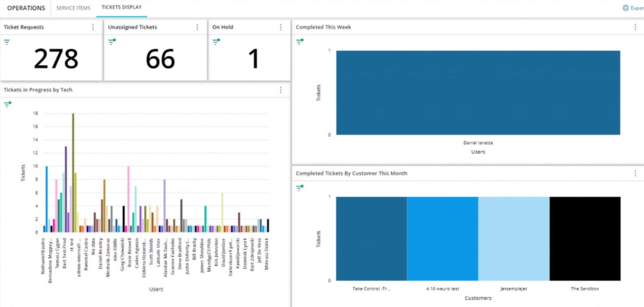This screenshot has height=307, width=644.
Task: Open Completed Tickets By Customer widget options menu
Action: pyautogui.click(x=635, y=173)
